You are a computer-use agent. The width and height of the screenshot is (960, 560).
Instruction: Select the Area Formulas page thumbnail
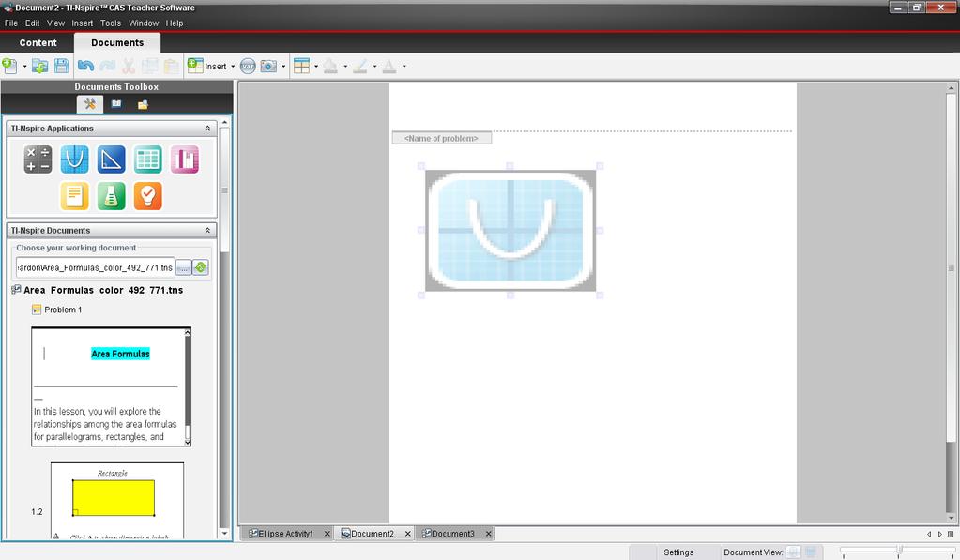pos(111,386)
